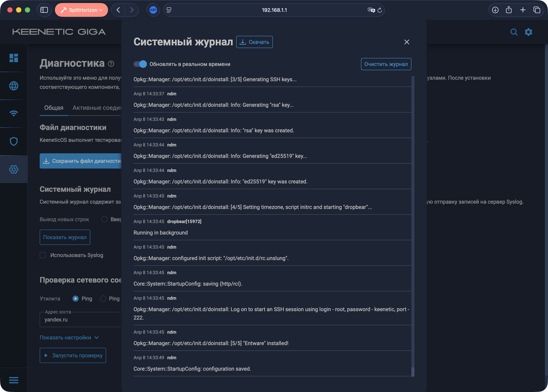Reload the page with refresh icon
548x392 pixels.
pos(380,10)
